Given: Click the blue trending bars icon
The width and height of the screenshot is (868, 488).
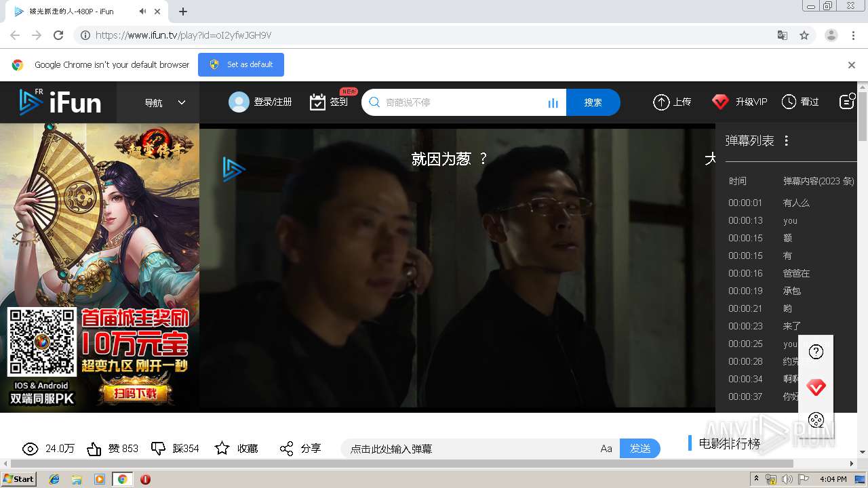Looking at the screenshot, I should [553, 102].
